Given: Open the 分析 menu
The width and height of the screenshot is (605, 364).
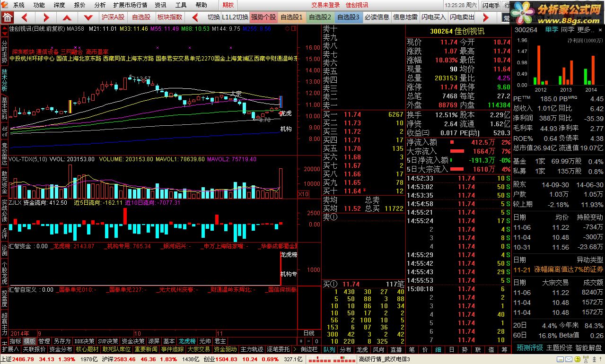Looking at the screenshot, I should 100,5.
